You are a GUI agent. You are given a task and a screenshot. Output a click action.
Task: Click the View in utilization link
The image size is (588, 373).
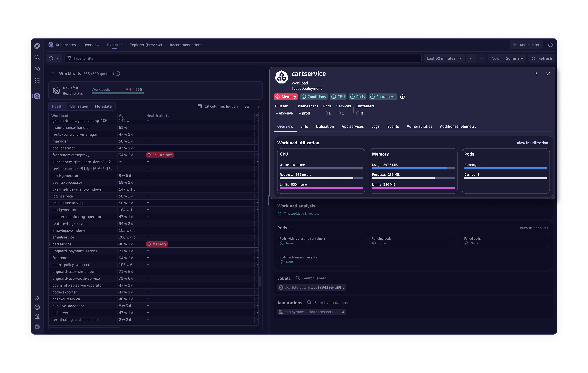coord(532,143)
